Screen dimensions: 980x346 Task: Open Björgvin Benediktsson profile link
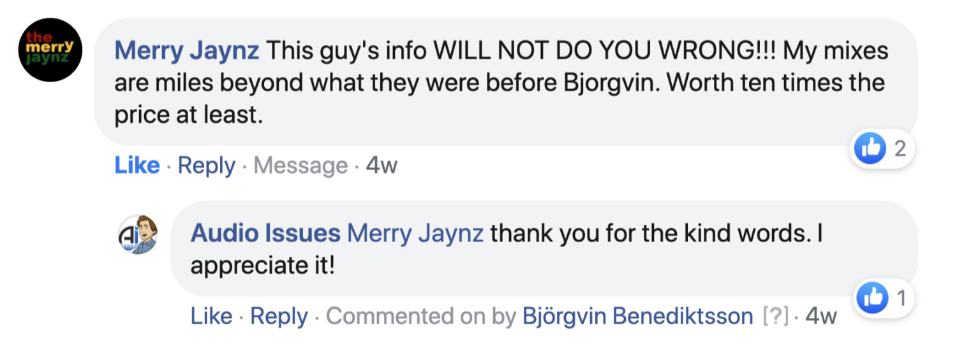638,316
